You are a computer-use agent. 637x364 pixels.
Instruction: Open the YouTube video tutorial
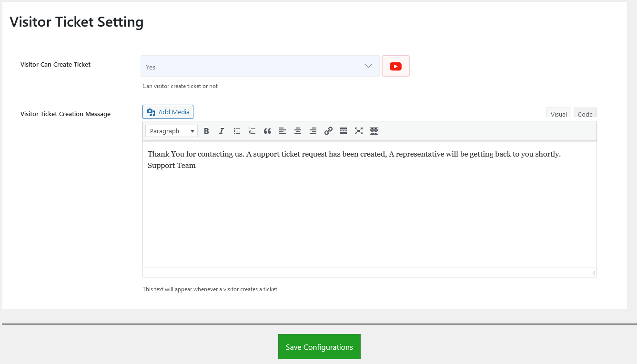pos(395,66)
